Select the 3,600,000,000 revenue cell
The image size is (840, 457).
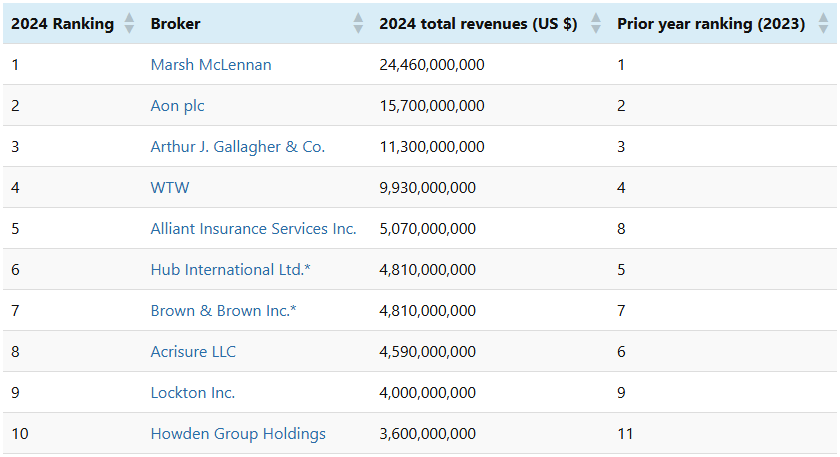pyautogui.click(x=428, y=434)
